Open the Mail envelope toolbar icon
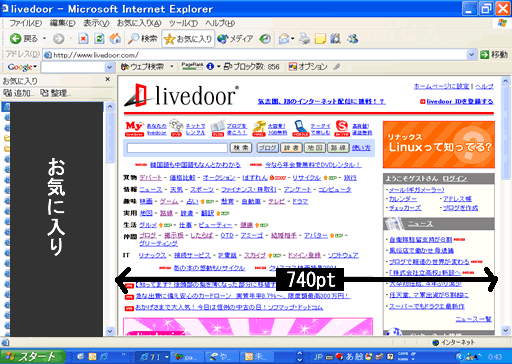This screenshot has height=364, width=512. point(284,39)
